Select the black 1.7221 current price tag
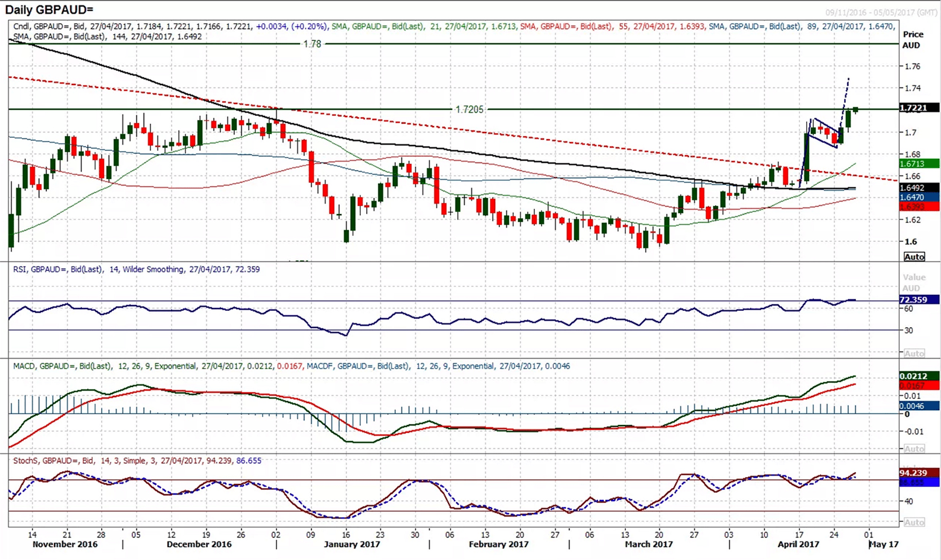 [x=918, y=108]
